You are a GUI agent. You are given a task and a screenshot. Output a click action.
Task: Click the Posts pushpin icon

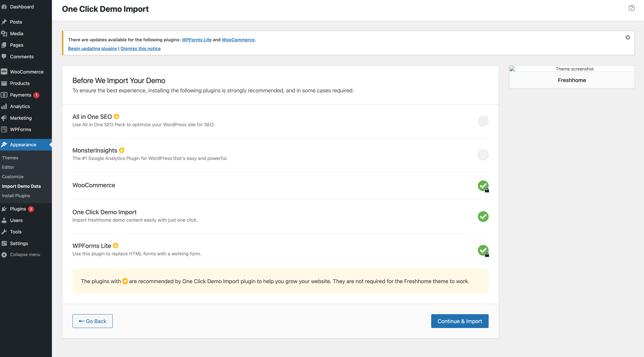point(4,22)
